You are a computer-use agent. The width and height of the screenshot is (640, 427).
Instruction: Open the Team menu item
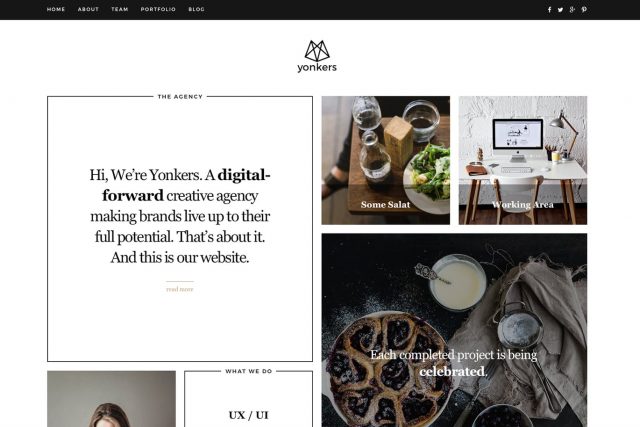[x=120, y=9]
